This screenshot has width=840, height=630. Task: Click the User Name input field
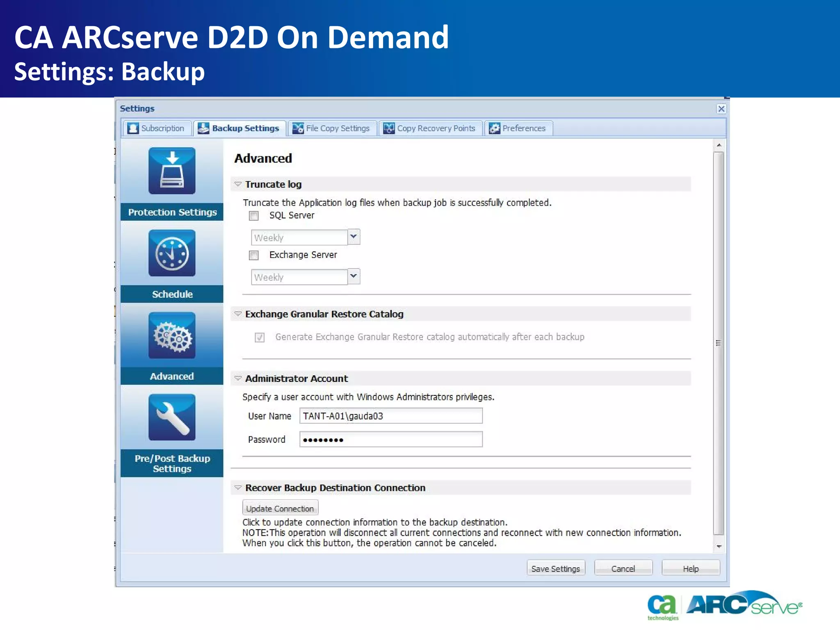391,416
